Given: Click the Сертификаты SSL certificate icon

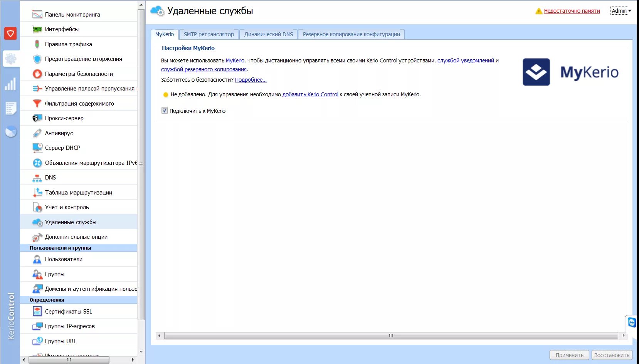Looking at the screenshot, I should [37, 311].
